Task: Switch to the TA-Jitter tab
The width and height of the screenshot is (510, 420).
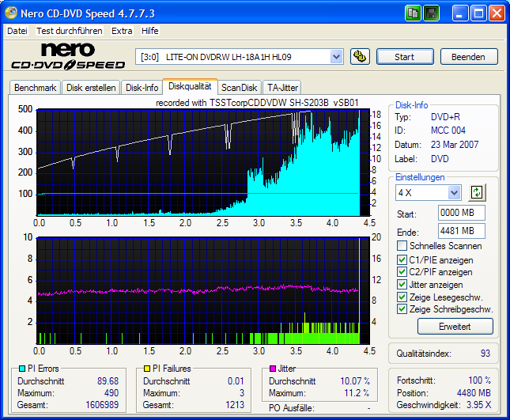Action: click(282, 88)
